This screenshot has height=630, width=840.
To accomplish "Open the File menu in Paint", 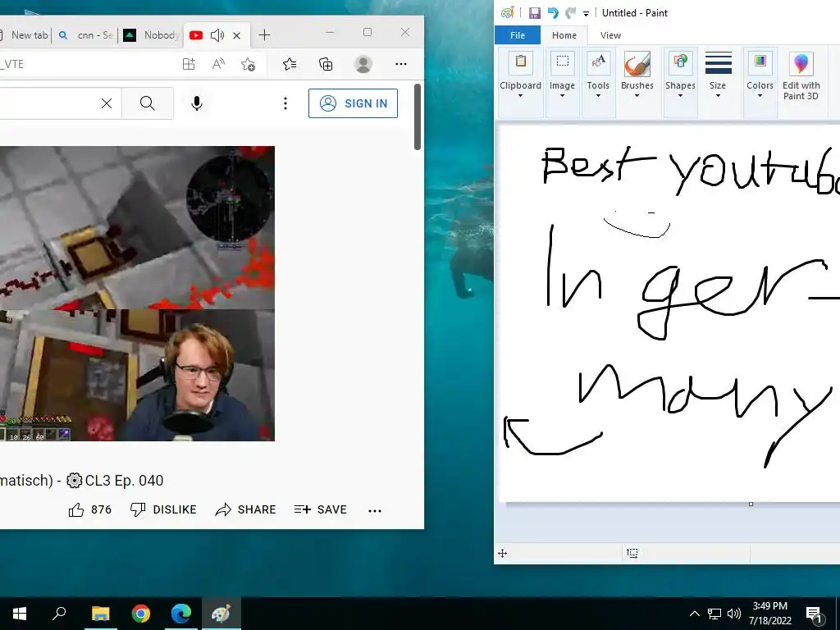I will [518, 35].
